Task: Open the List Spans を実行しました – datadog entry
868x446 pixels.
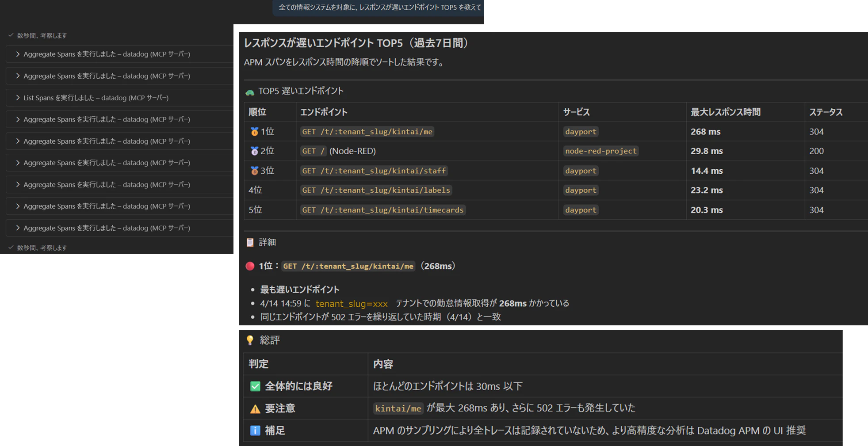Action: (119, 98)
